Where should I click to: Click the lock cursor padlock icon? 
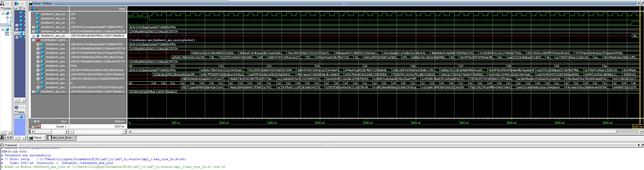(33, 127)
